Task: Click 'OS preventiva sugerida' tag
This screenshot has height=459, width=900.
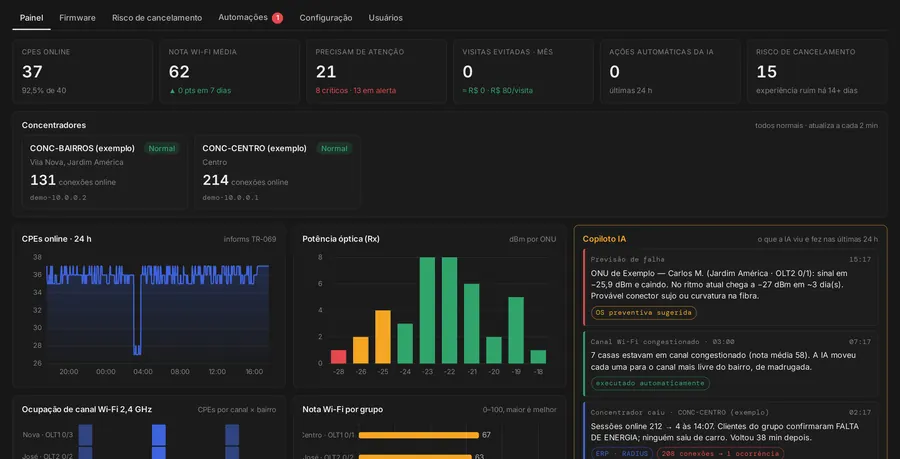Action: pos(643,313)
